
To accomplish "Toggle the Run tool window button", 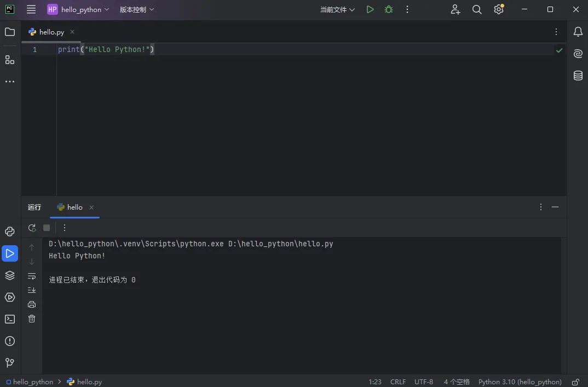I will pyautogui.click(x=10, y=253).
